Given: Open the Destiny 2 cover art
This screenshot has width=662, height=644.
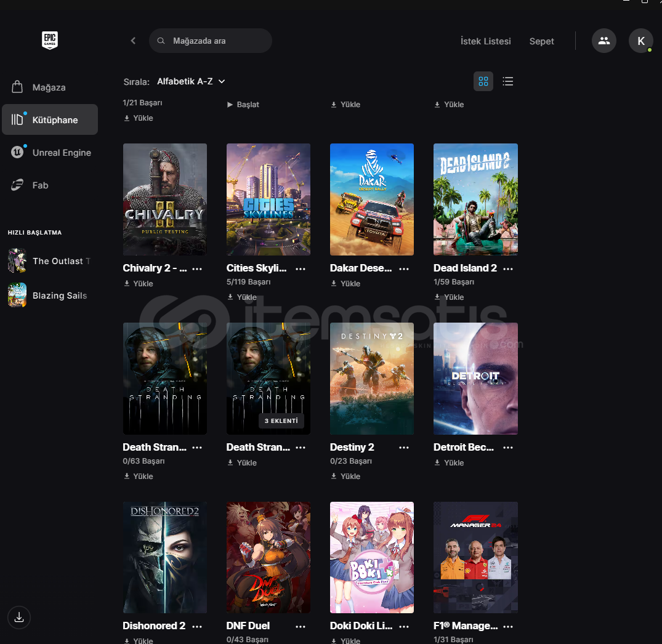Looking at the screenshot, I should 371,379.
